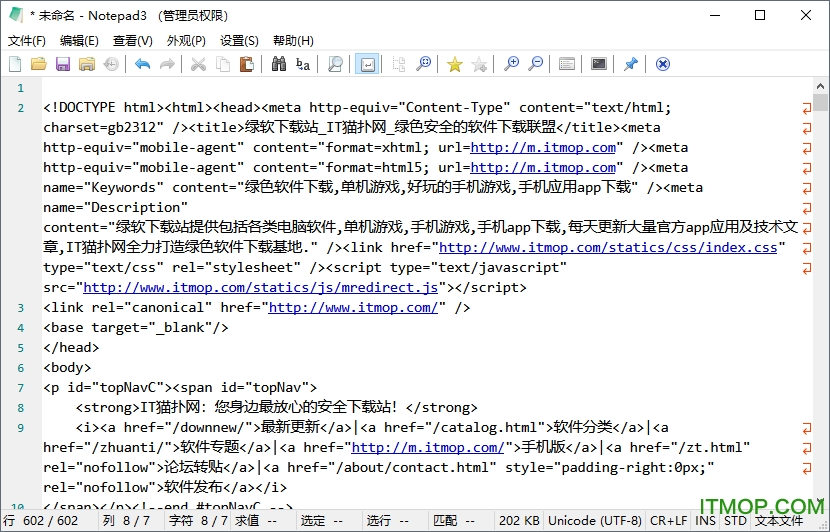Click 文本文件 scheme in status bar

tap(779, 521)
